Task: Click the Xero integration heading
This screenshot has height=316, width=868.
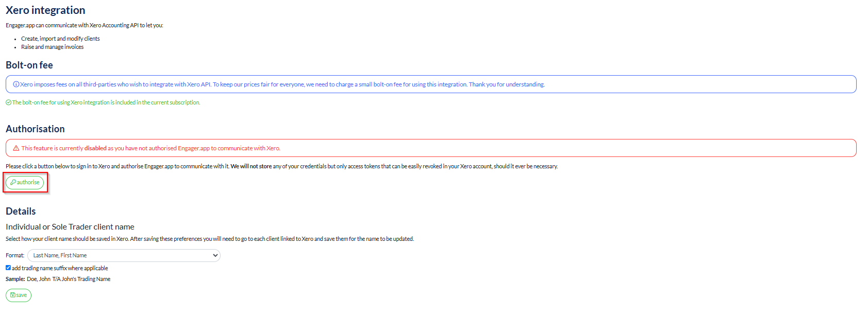Action: coord(45,10)
